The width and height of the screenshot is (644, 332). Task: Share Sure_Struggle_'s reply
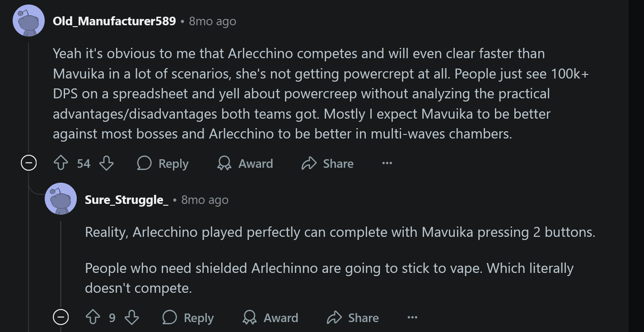coord(353,318)
